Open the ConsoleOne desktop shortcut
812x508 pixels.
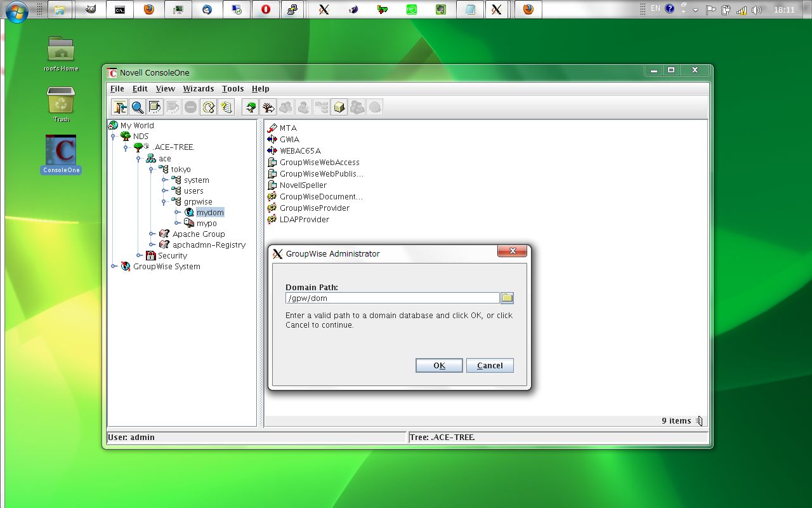coord(62,154)
